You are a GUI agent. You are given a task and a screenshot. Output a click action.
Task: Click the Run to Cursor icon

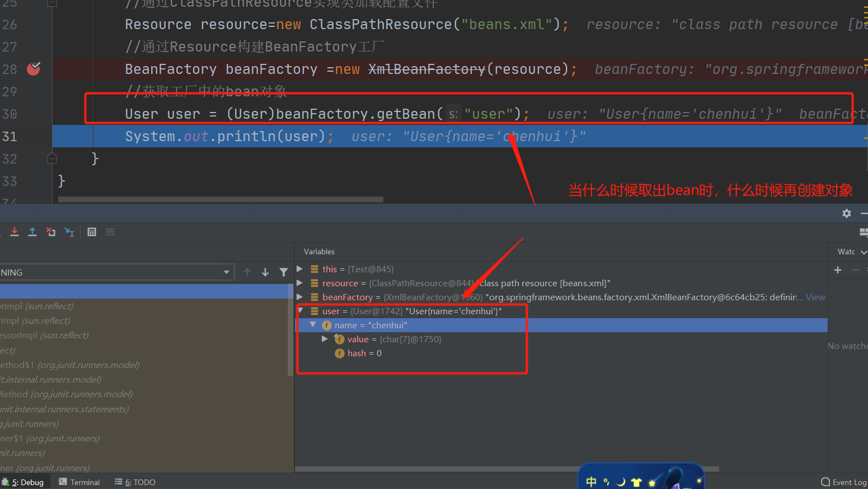click(69, 232)
